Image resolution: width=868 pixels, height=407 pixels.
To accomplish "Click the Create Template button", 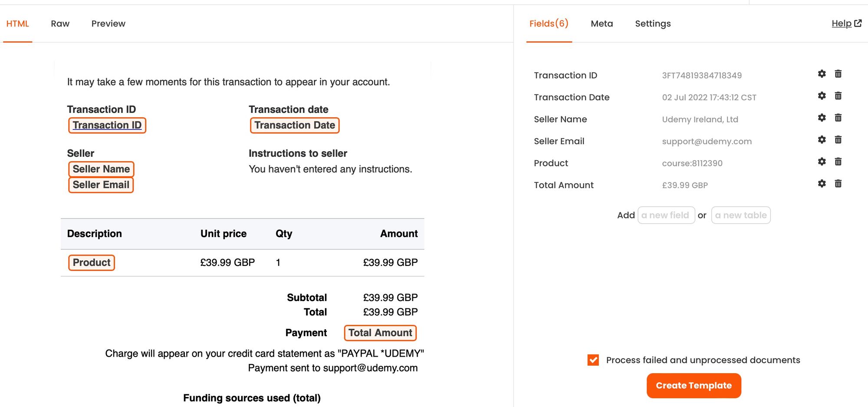I will (694, 386).
